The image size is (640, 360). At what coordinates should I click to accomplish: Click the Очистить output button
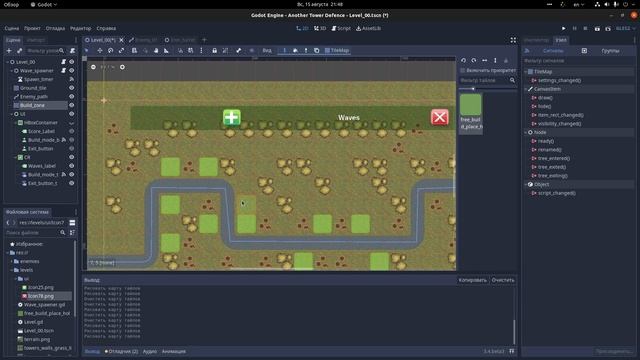pos(503,280)
